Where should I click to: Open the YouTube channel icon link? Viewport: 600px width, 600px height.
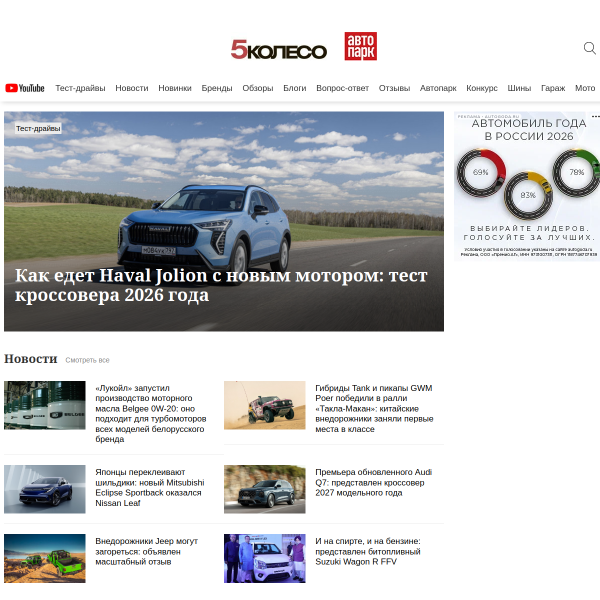coord(25,88)
